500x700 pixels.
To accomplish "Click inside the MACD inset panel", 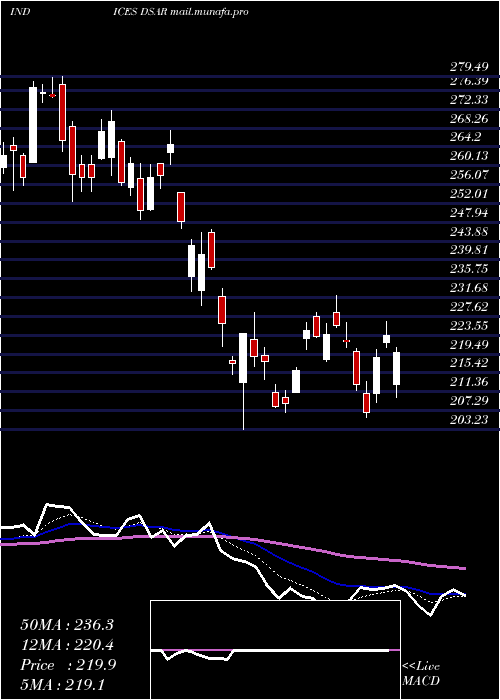I will pos(275,650).
